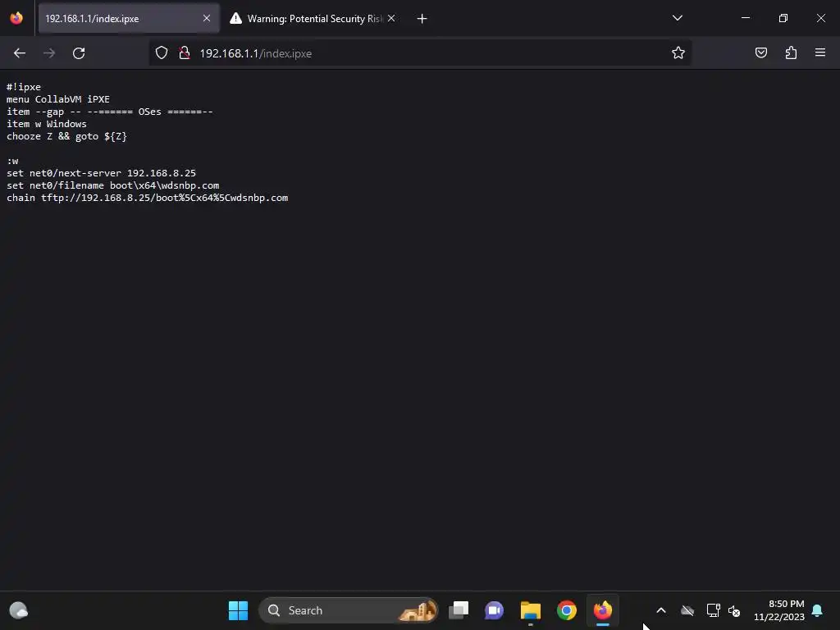Open the Extensions puzzle icon
Screen dimensions: 840x630
(791, 53)
